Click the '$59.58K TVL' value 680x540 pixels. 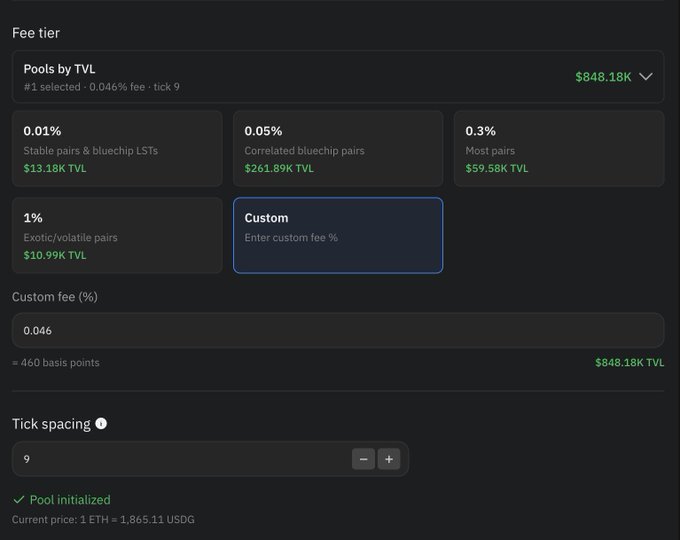[x=497, y=168]
